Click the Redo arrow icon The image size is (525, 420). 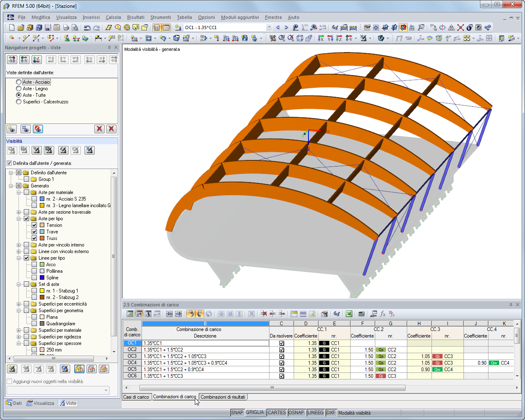(96, 27)
